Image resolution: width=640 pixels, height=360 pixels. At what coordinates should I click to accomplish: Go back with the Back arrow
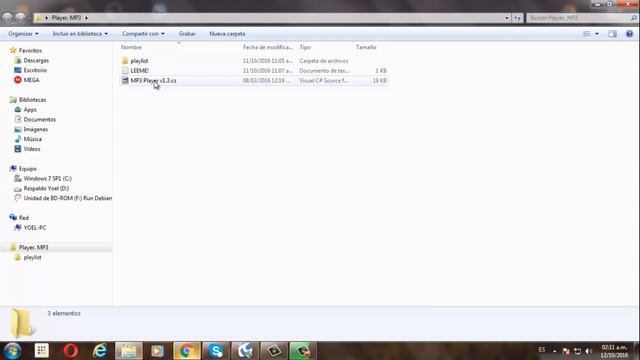pyautogui.click(x=7, y=18)
